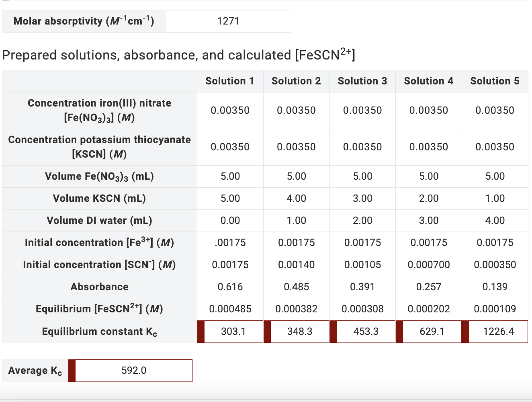This screenshot has width=532, height=402.
Task: Click the Equilibrium [FeSCN2+] value 0.000109
Action: tap(495, 309)
